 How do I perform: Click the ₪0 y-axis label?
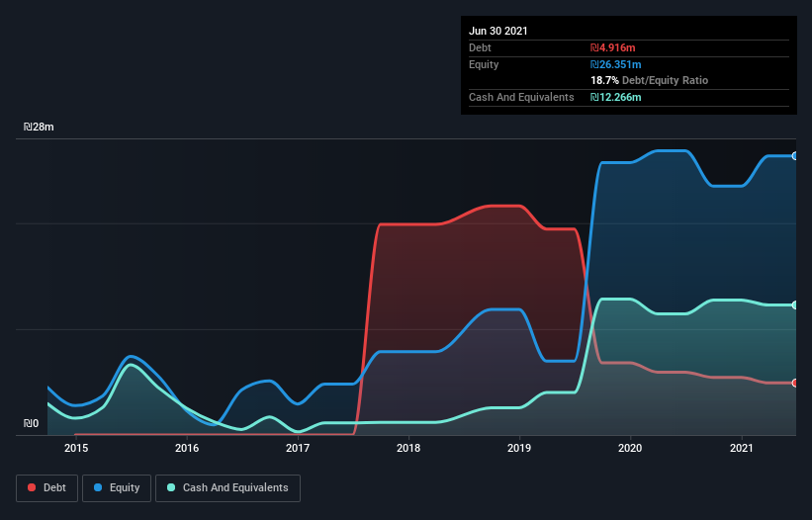coord(31,423)
